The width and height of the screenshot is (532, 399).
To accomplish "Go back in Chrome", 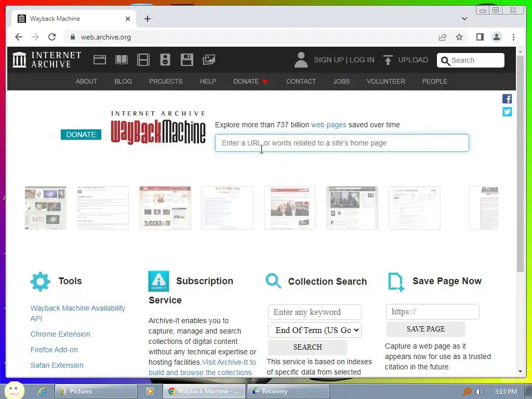I will click(x=19, y=37).
